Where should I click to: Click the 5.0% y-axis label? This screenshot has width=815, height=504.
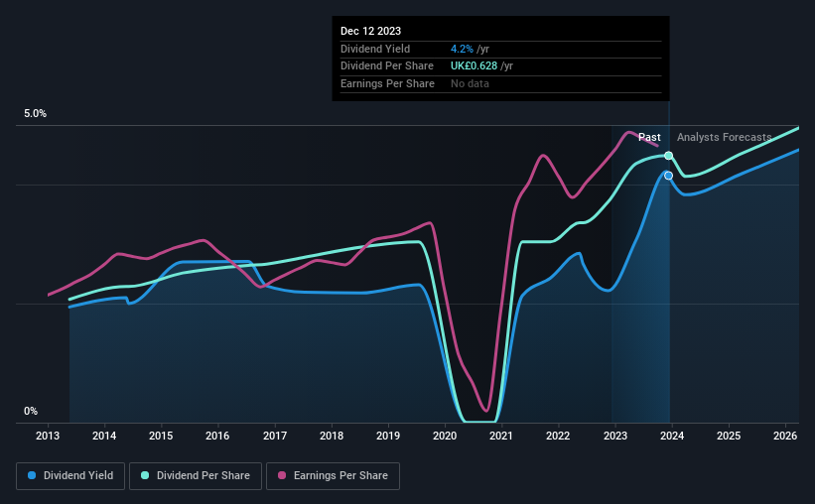click(35, 114)
